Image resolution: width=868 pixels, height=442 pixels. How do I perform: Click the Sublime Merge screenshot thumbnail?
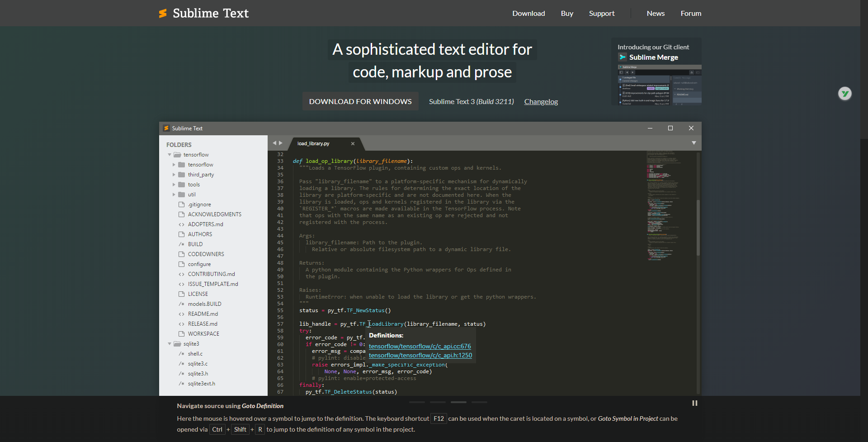click(659, 85)
